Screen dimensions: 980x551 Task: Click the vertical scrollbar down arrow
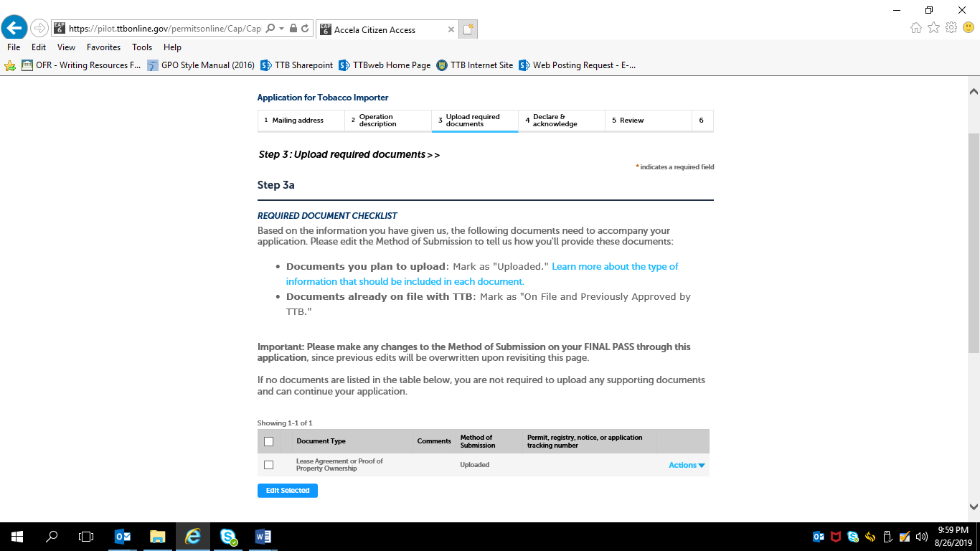point(974,506)
